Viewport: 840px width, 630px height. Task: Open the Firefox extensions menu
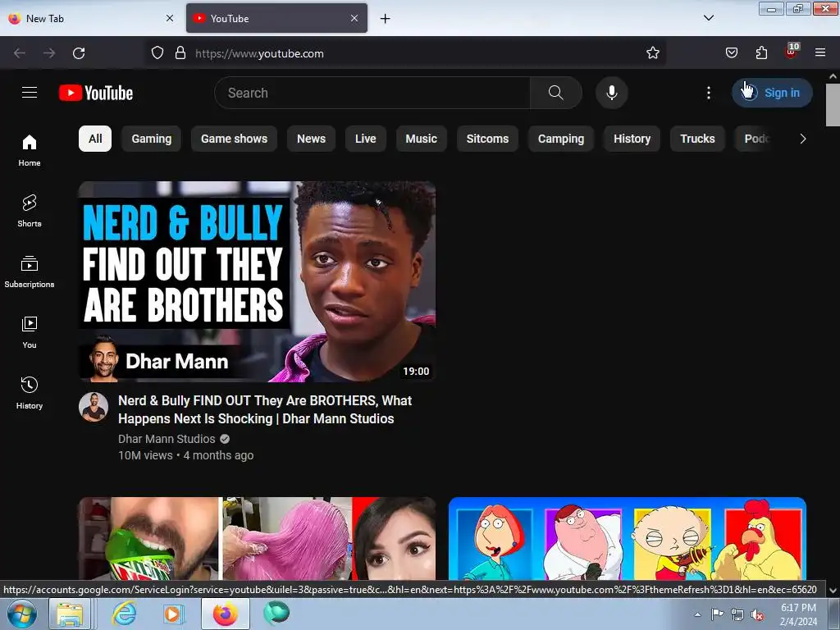tap(761, 53)
